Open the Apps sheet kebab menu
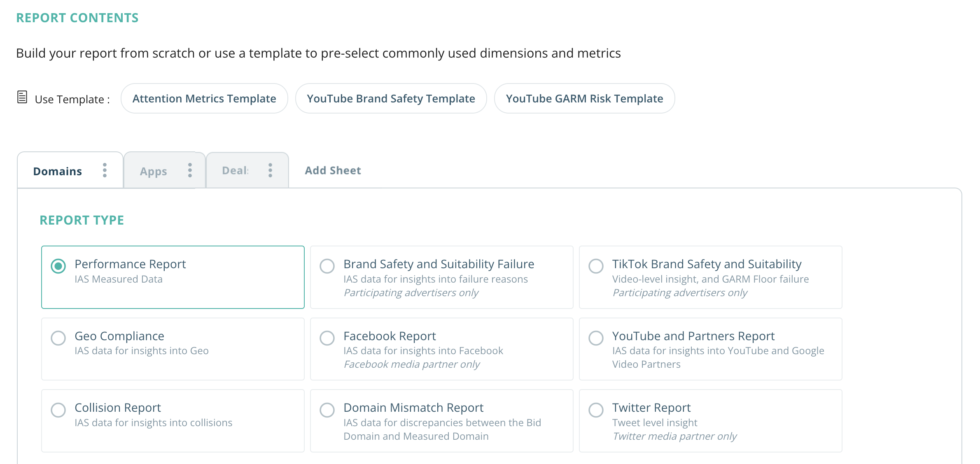This screenshot has height=464, width=980. (x=190, y=170)
